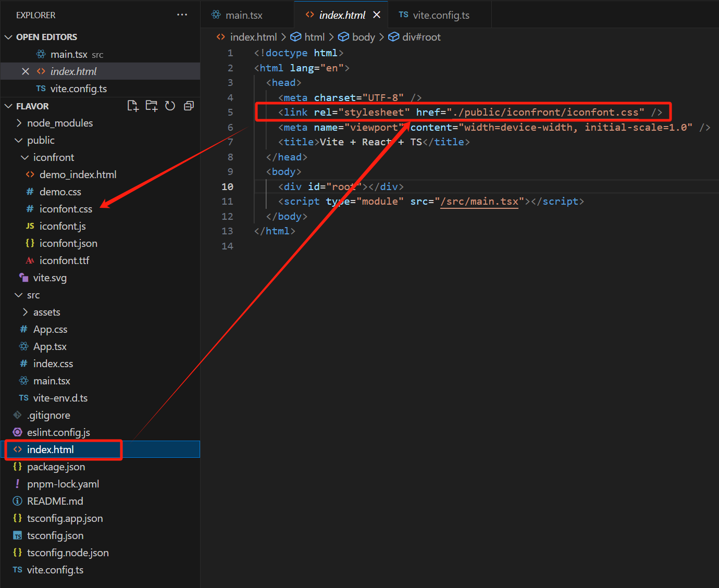Viewport: 719px width, 588px height.
Task: Click the Refresh Explorer icon
Action: click(x=170, y=106)
